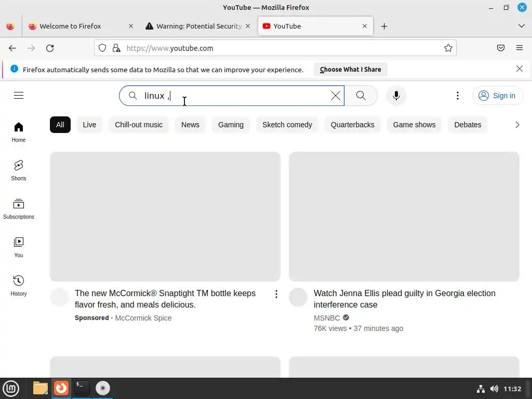Click Sign in button

click(x=497, y=96)
